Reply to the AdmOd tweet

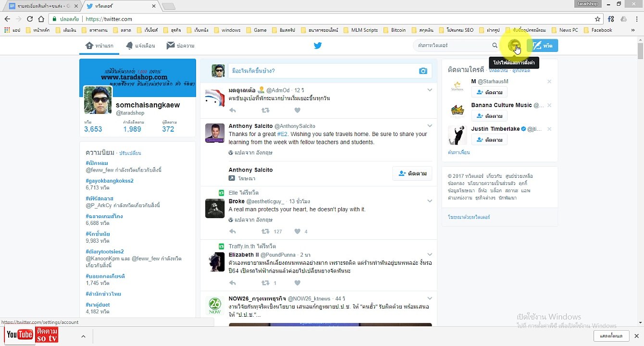[x=233, y=111]
